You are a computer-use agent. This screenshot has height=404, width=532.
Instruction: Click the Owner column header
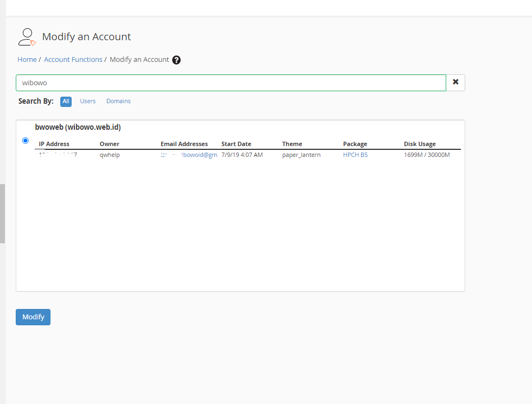click(x=109, y=144)
